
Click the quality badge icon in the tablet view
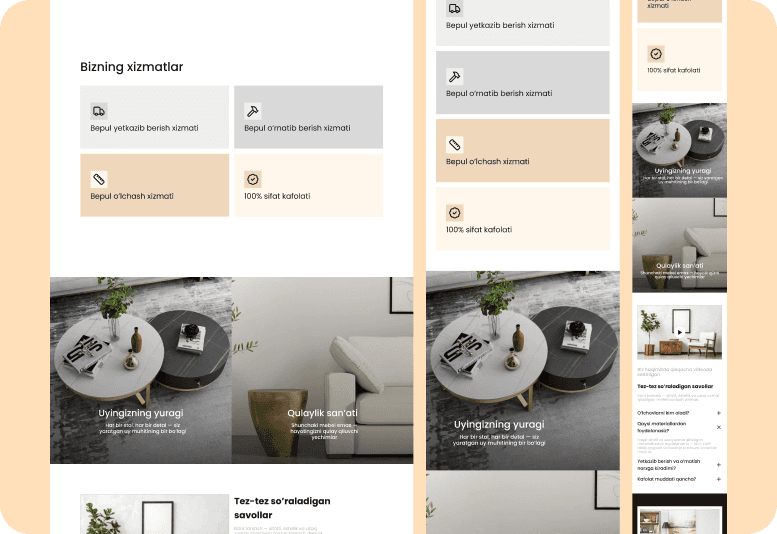click(x=454, y=213)
